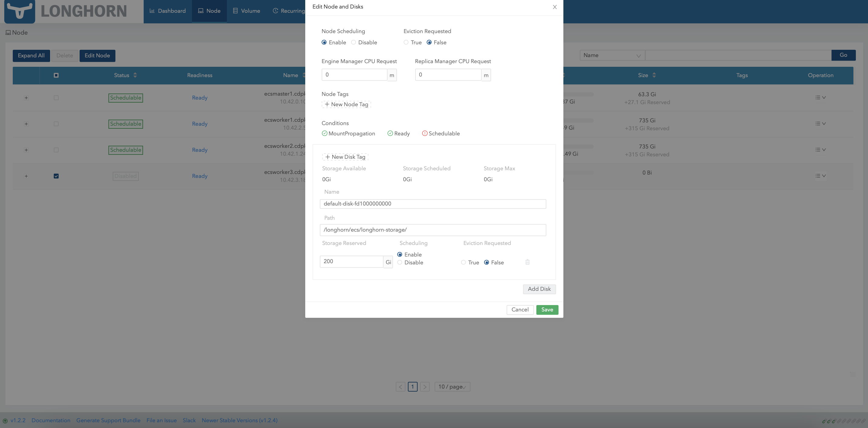The image size is (868, 428).
Task: Go to the Dashboard tab
Action: pos(167,11)
